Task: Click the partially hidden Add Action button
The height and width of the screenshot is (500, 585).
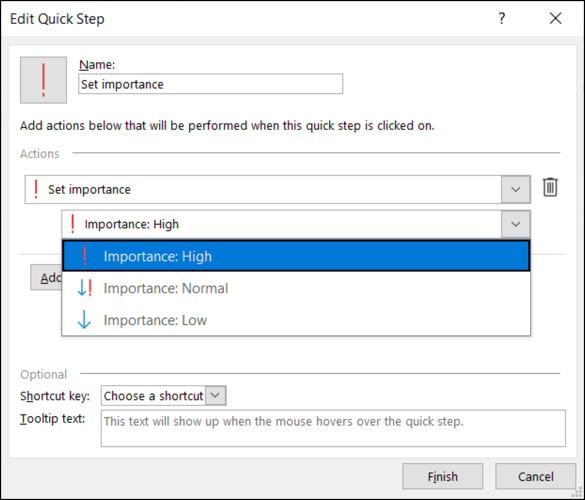Action: point(46,277)
